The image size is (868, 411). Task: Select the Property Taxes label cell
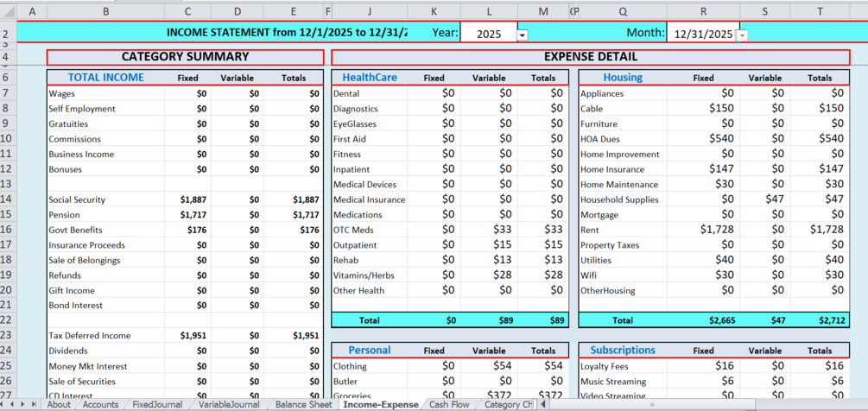pyautogui.click(x=623, y=245)
